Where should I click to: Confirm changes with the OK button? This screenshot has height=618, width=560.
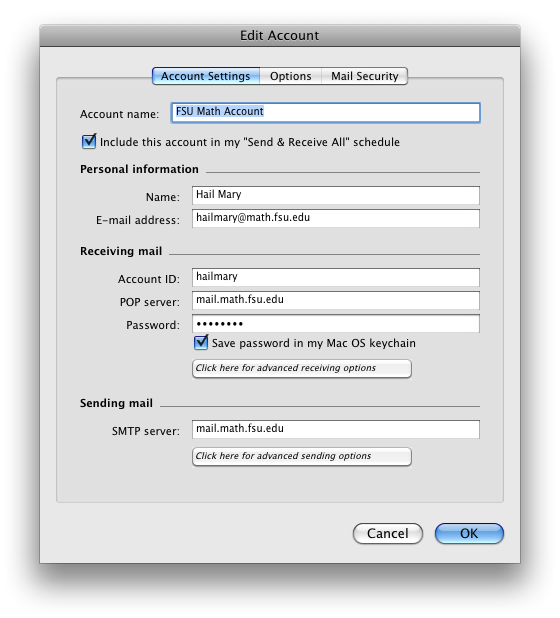pos(469,534)
